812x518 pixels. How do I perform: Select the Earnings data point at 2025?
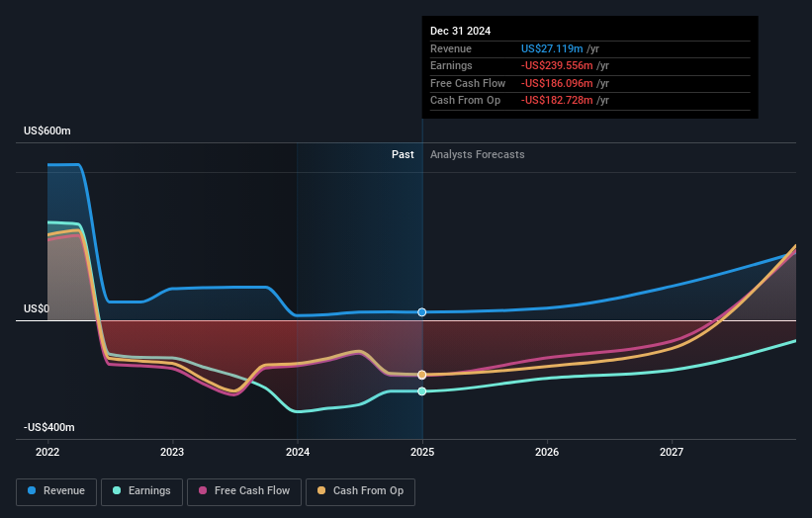pyautogui.click(x=422, y=391)
